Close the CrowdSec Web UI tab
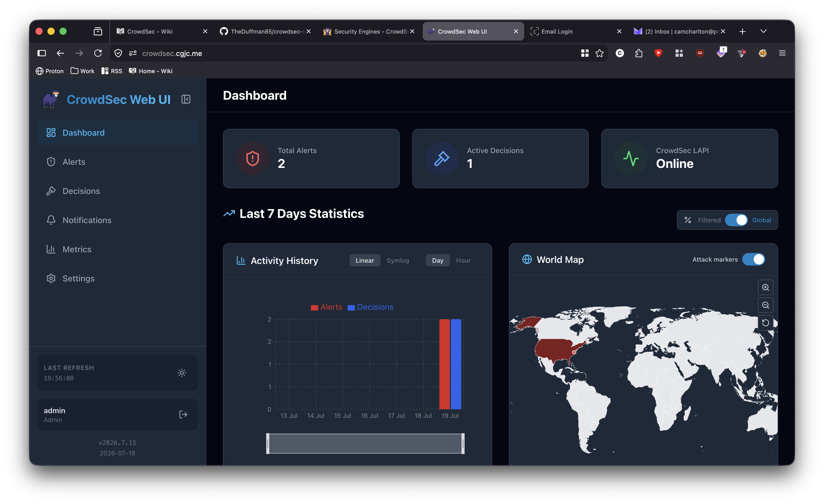Image resolution: width=824 pixels, height=504 pixels. (516, 32)
